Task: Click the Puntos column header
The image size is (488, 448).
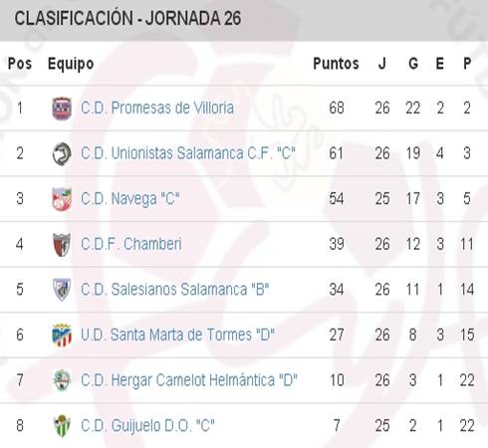Action: (x=336, y=64)
